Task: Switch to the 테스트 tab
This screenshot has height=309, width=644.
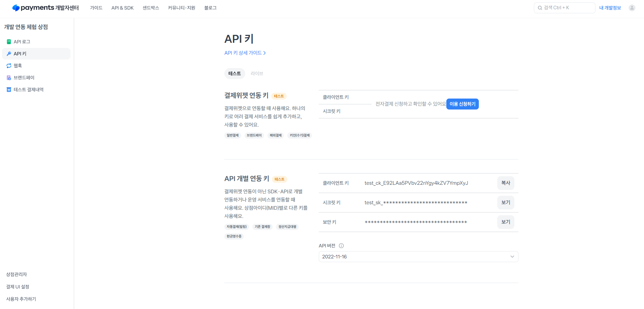Action: click(x=235, y=74)
